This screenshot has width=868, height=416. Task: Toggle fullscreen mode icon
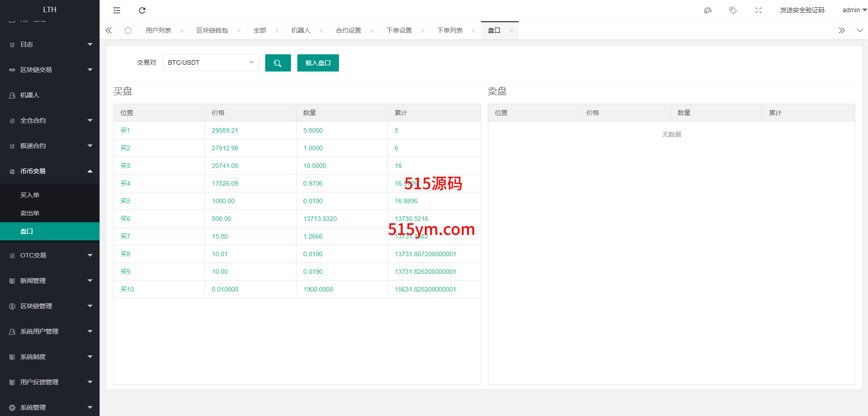(758, 10)
